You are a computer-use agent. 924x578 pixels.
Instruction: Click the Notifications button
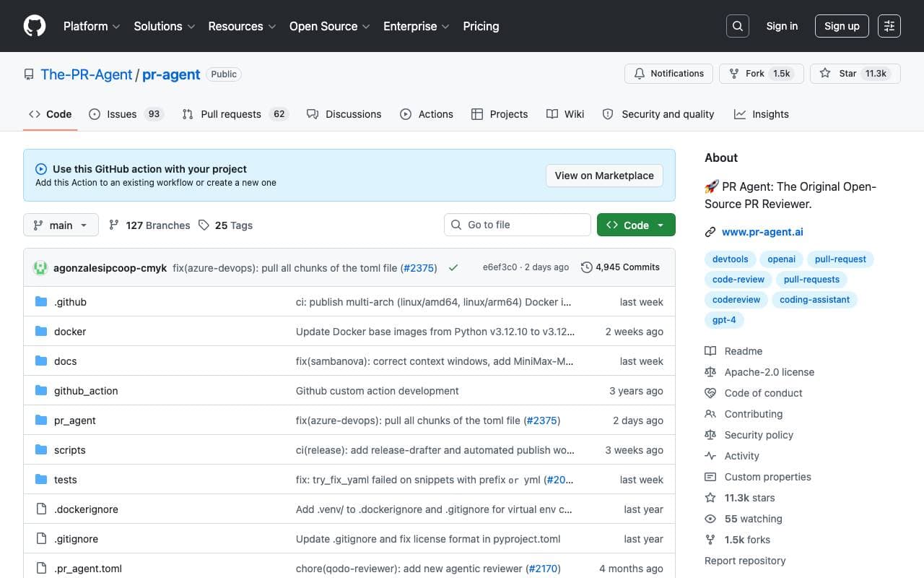669,74
